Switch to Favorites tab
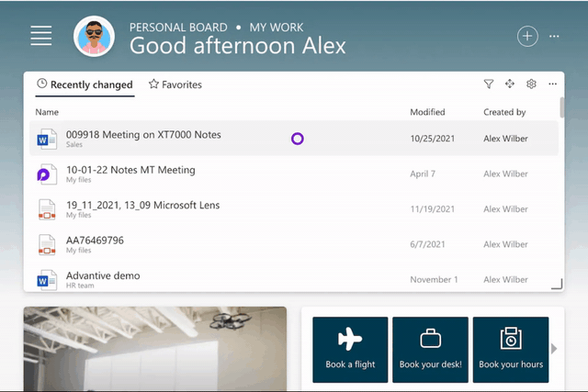Screen dimensions: 588x392 click(x=175, y=84)
